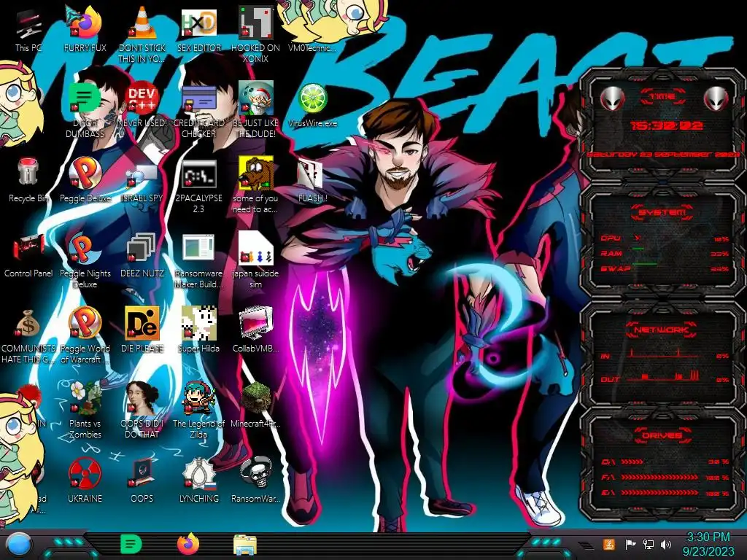Viewport: 747px width, 560px height.
Task: Launch the Super Hilda game shortcut
Action: tap(198, 330)
